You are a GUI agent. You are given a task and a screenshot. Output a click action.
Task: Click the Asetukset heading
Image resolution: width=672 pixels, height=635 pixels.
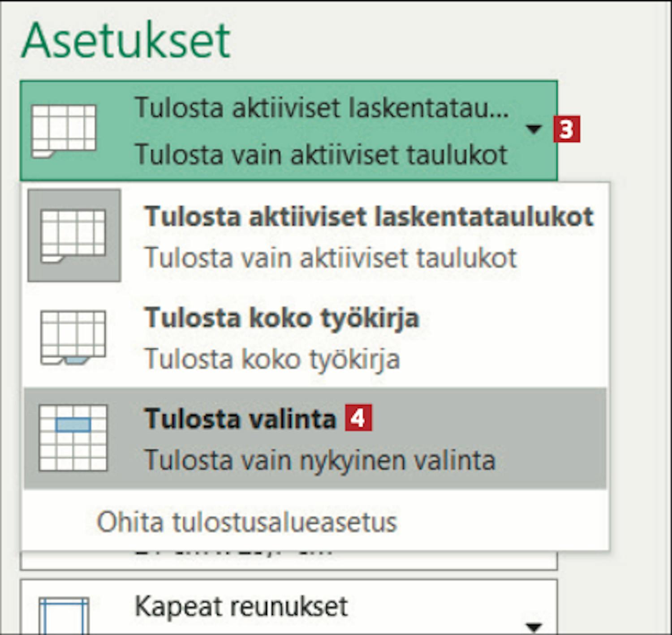click(126, 41)
